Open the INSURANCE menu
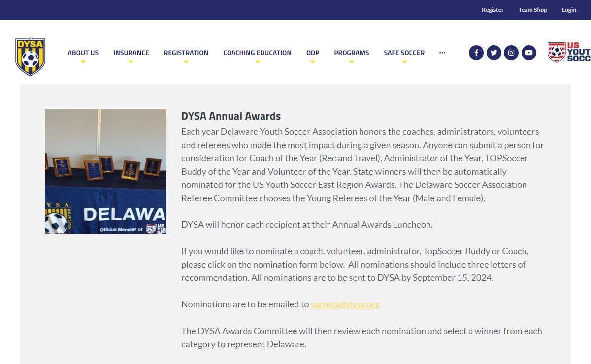This screenshot has width=591, height=364. tap(131, 53)
